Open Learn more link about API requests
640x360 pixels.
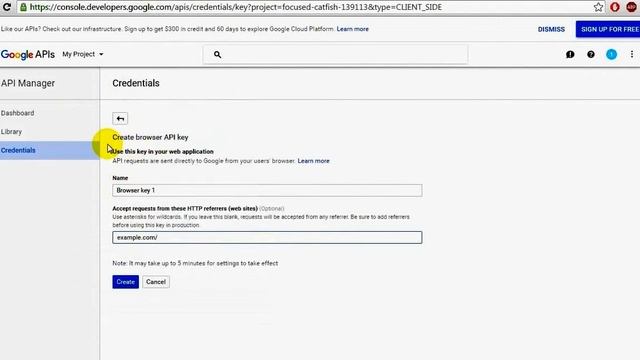(313, 161)
